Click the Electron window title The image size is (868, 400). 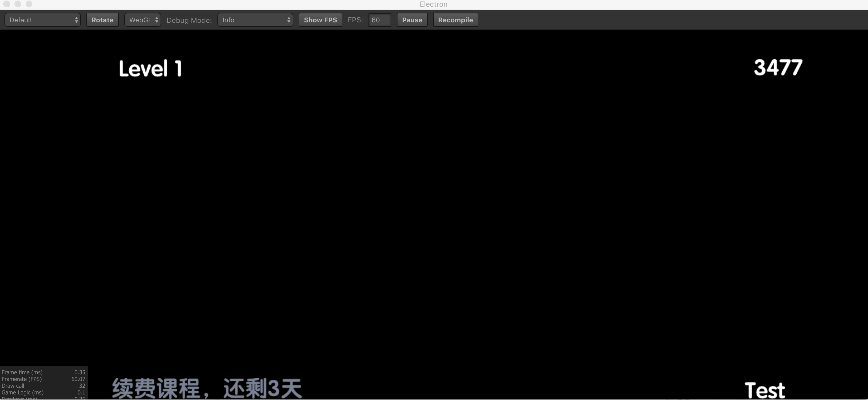433,4
